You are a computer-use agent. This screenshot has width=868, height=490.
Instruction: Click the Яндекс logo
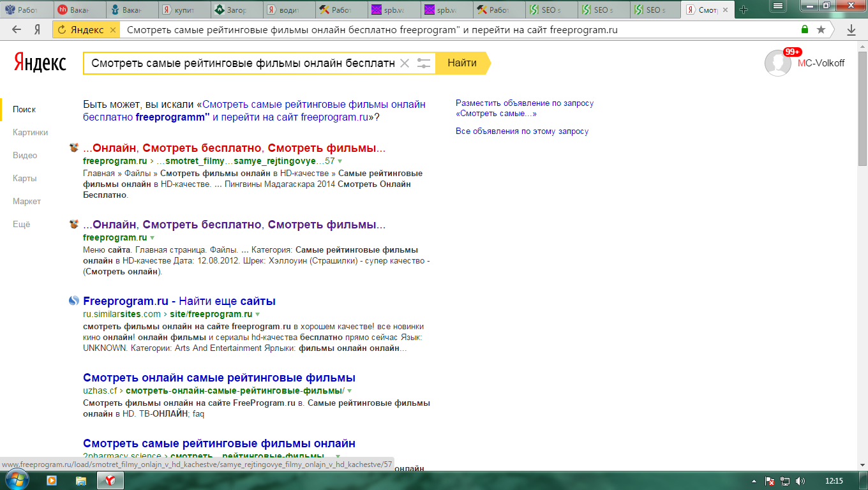tap(40, 63)
